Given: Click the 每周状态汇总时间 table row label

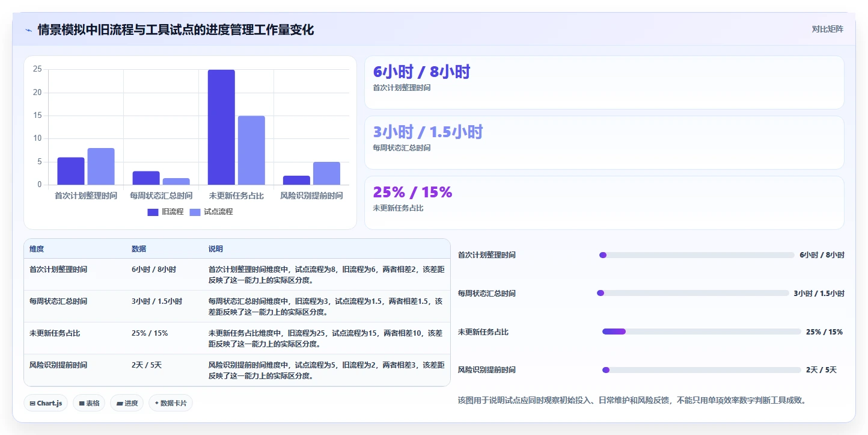Looking at the screenshot, I should 58,301.
